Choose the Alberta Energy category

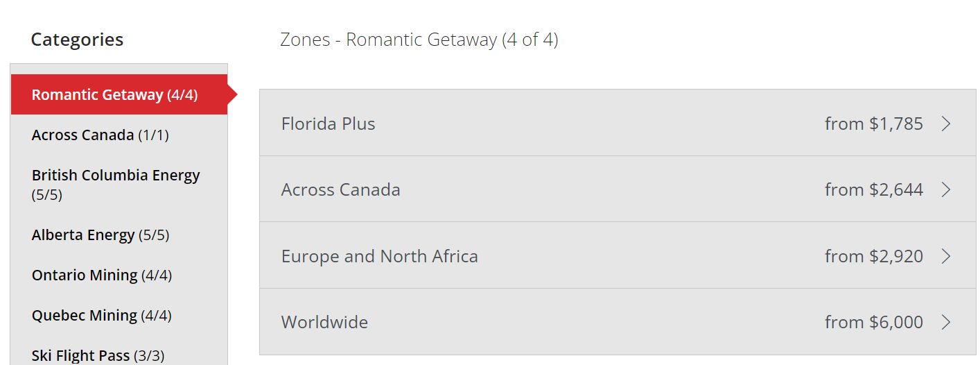(x=100, y=235)
